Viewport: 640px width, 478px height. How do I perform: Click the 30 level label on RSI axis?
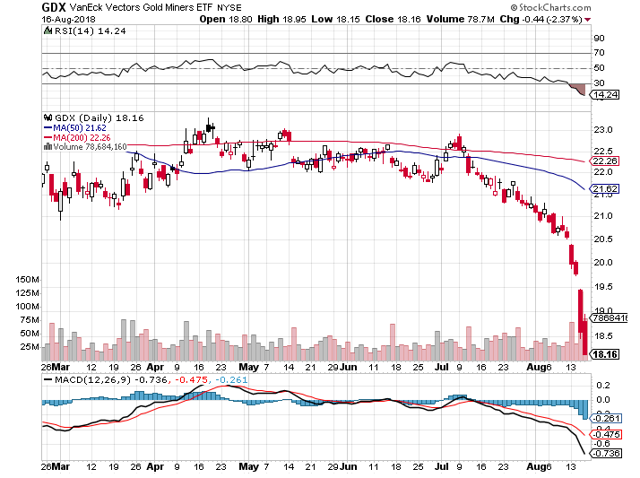[599, 83]
